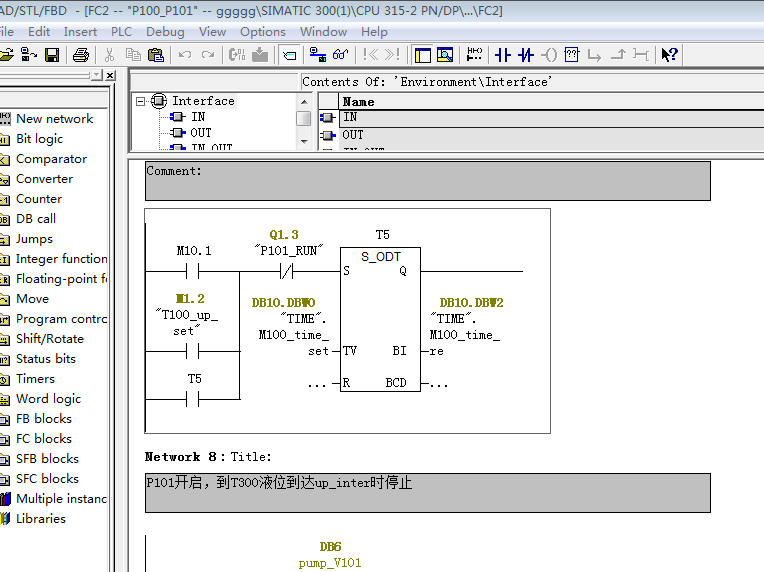Insert a normally closed contact icon
This screenshot has width=764, height=572.
526,55
